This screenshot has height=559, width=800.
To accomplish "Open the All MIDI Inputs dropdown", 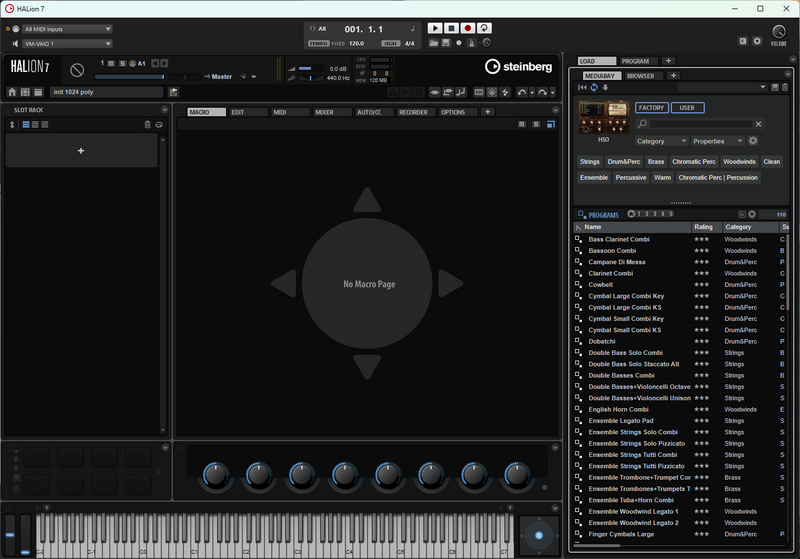I will tap(68, 29).
